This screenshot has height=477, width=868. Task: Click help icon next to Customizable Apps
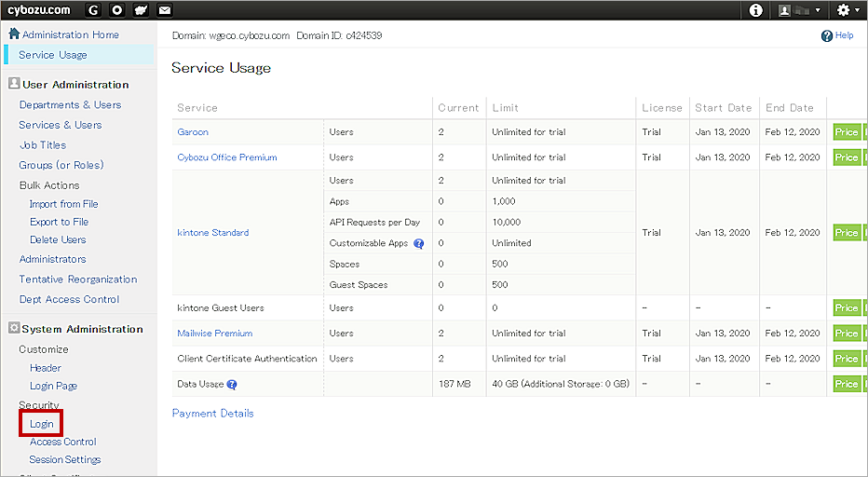pyautogui.click(x=418, y=243)
